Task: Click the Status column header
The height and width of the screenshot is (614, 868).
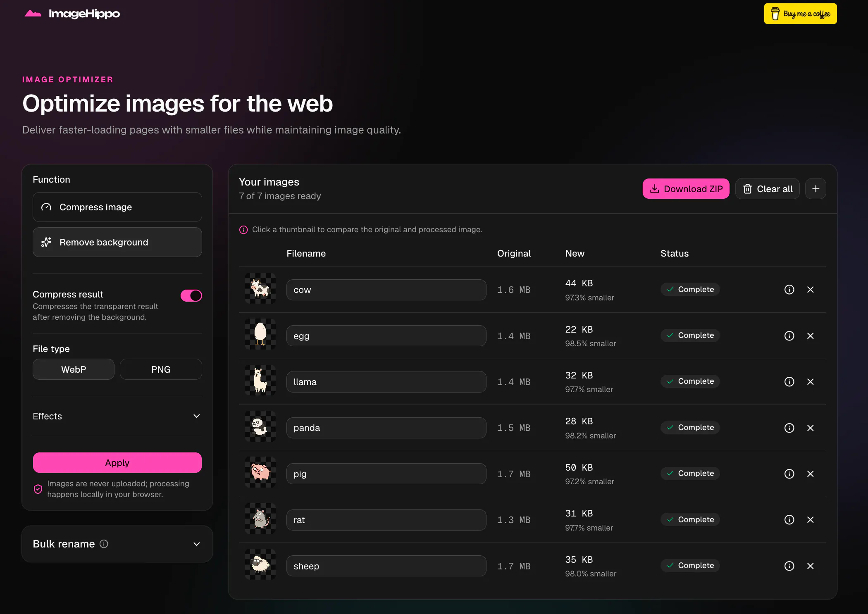Action: click(x=675, y=254)
